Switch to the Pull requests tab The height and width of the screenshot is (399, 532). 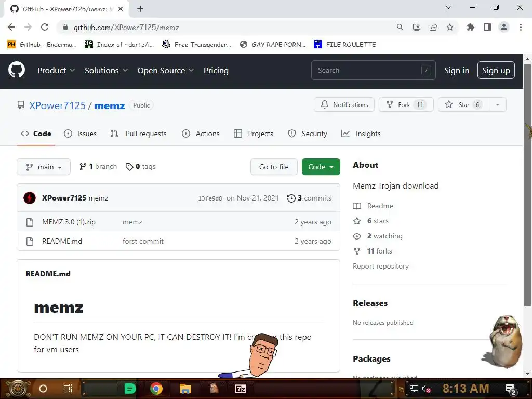pyautogui.click(x=138, y=134)
